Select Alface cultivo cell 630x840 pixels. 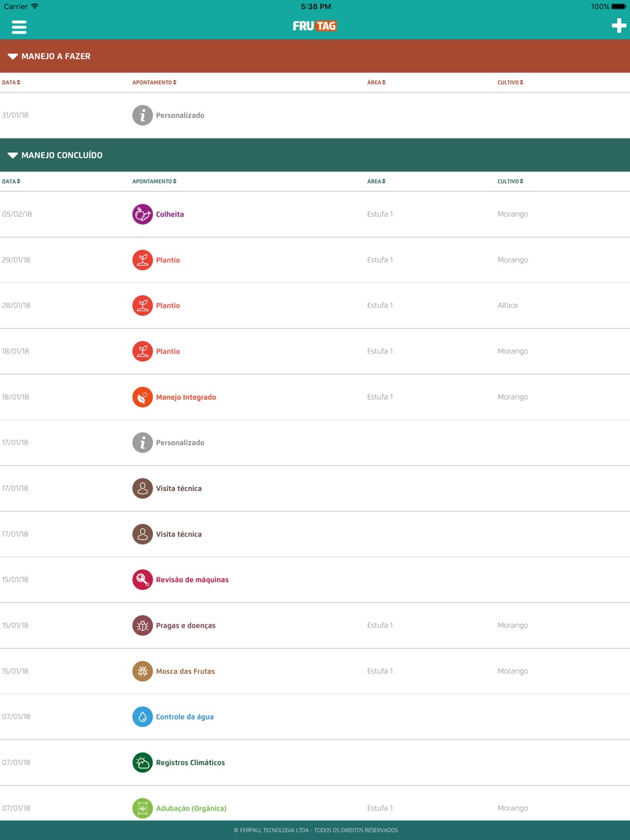pyautogui.click(x=508, y=305)
